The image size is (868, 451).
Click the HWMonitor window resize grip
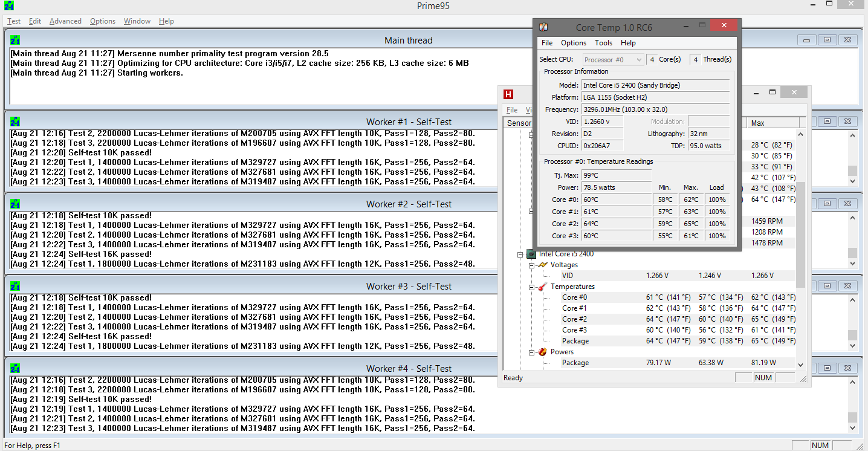point(802,378)
